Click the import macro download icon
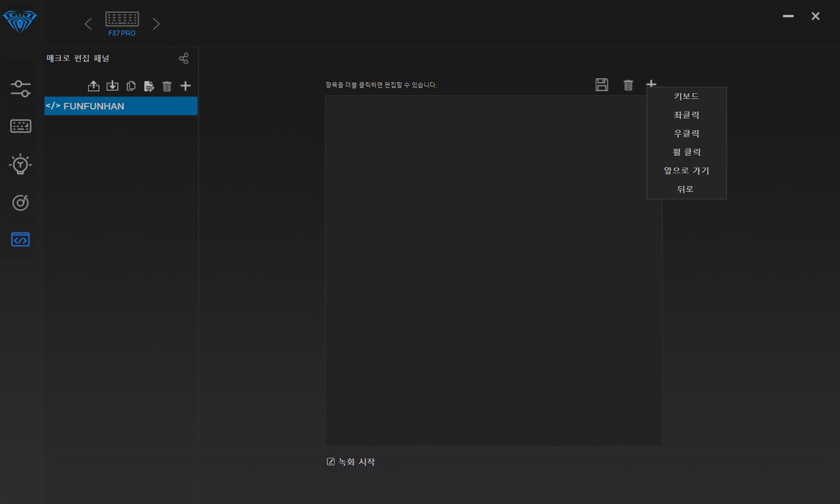 coord(112,86)
